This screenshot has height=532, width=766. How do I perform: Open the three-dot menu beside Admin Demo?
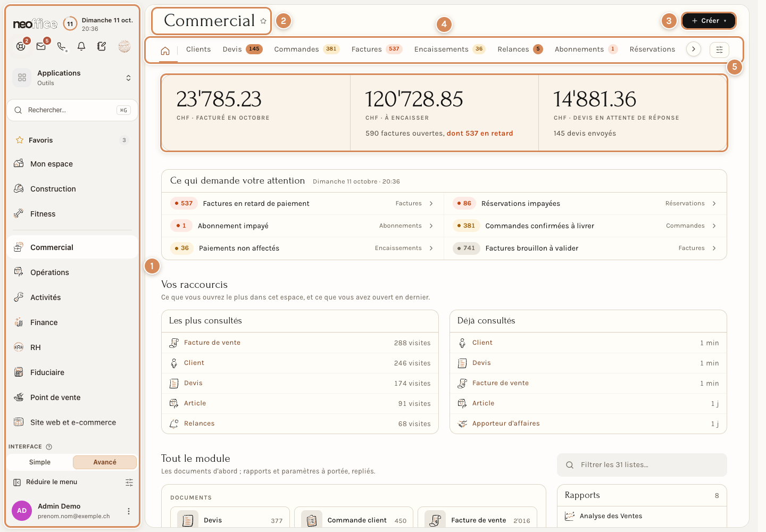128,511
